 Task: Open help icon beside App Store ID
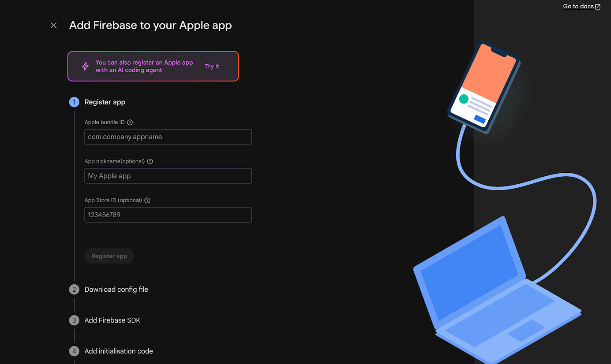pyautogui.click(x=147, y=201)
